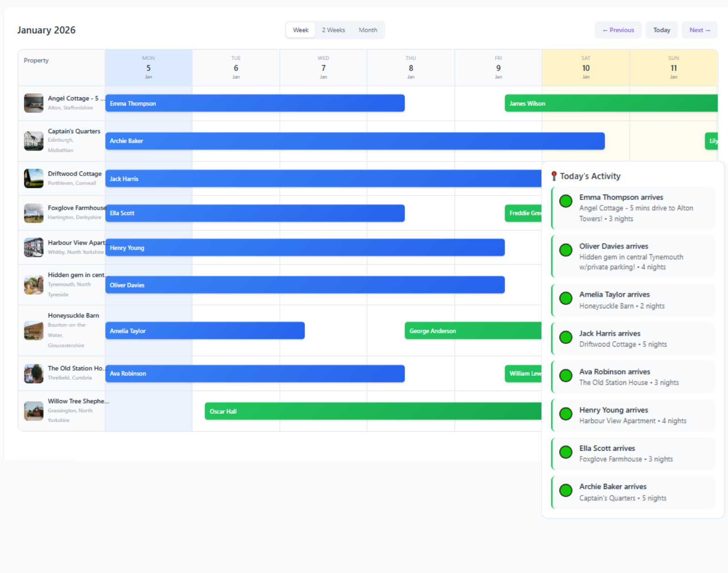Click the Honeysuckle Barn property image
The height and width of the screenshot is (573, 728).
(x=33, y=330)
